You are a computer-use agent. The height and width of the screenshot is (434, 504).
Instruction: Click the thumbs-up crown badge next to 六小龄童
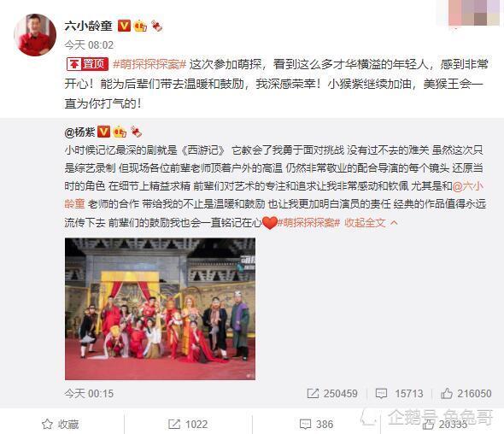click(x=140, y=26)
